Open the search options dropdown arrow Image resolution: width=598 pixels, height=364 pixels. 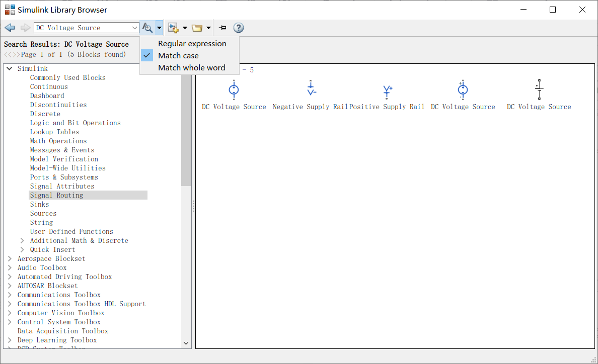tap(159, 28)
